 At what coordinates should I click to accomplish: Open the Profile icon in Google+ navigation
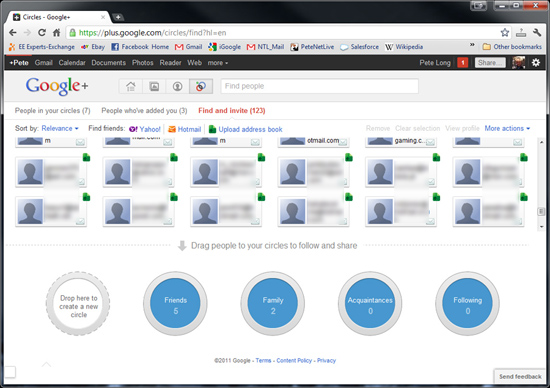click(x=177, y=86)
